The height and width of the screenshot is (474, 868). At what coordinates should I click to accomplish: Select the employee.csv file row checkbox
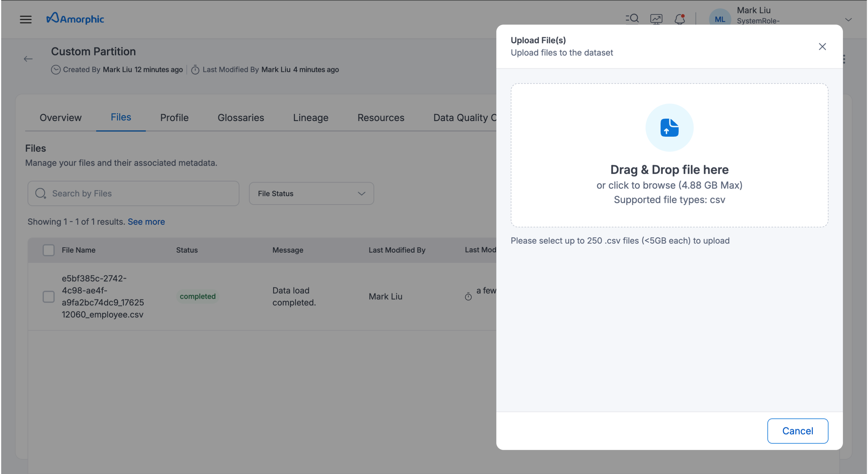pyautogui.click(x=49, y=297)
